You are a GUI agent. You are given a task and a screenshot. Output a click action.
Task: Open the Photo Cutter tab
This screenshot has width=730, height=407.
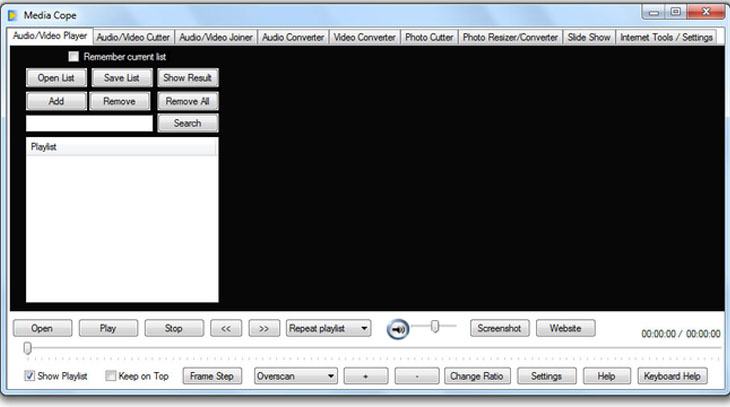point(429,37)
